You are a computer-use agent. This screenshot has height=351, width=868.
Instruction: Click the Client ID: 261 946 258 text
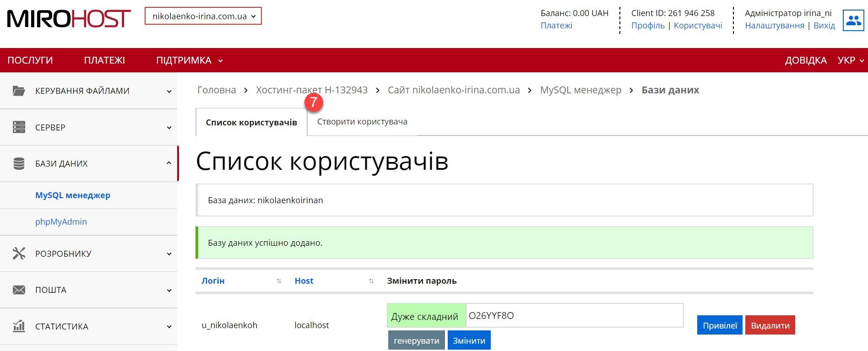pyautogui.click(x=673, y=13)
